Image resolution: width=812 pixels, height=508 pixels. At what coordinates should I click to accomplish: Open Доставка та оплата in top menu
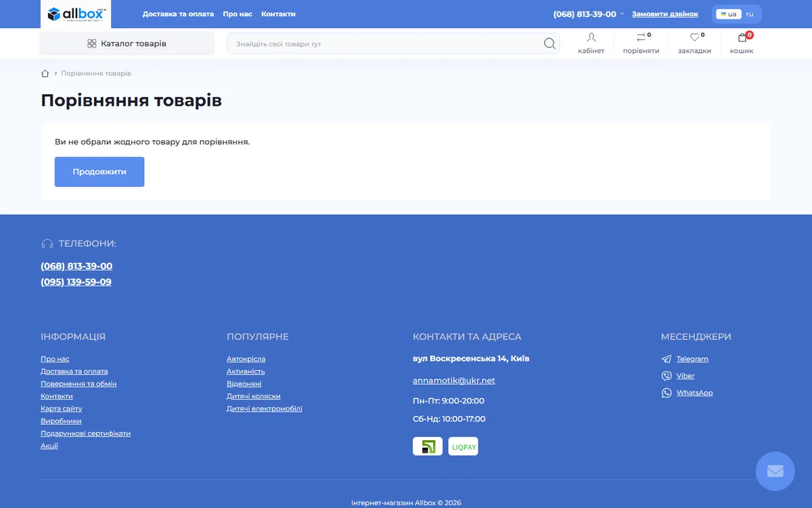point(178,14)
